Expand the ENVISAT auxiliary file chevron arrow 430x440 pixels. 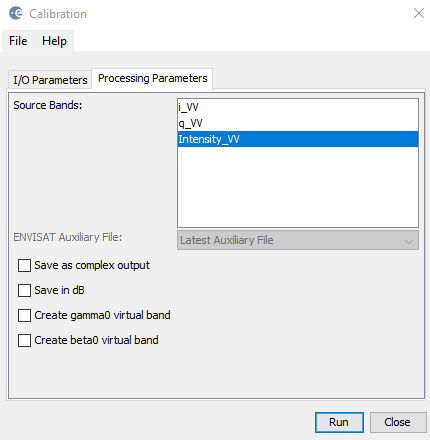click(409, 241)
